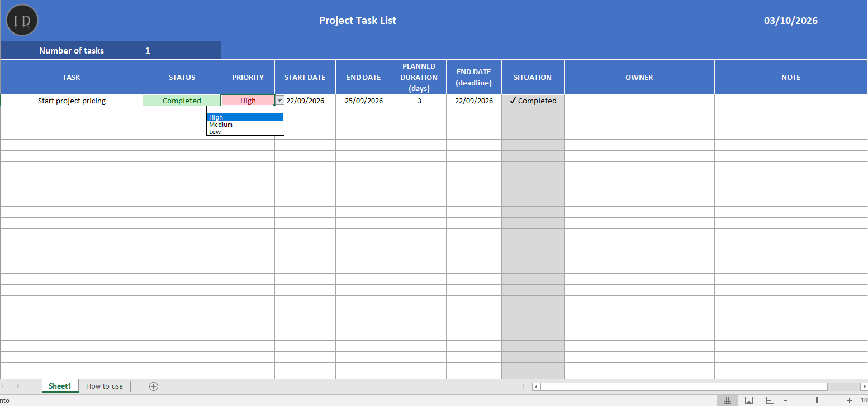Open the Sheet1 tab
868x406 pixels.
60,386
